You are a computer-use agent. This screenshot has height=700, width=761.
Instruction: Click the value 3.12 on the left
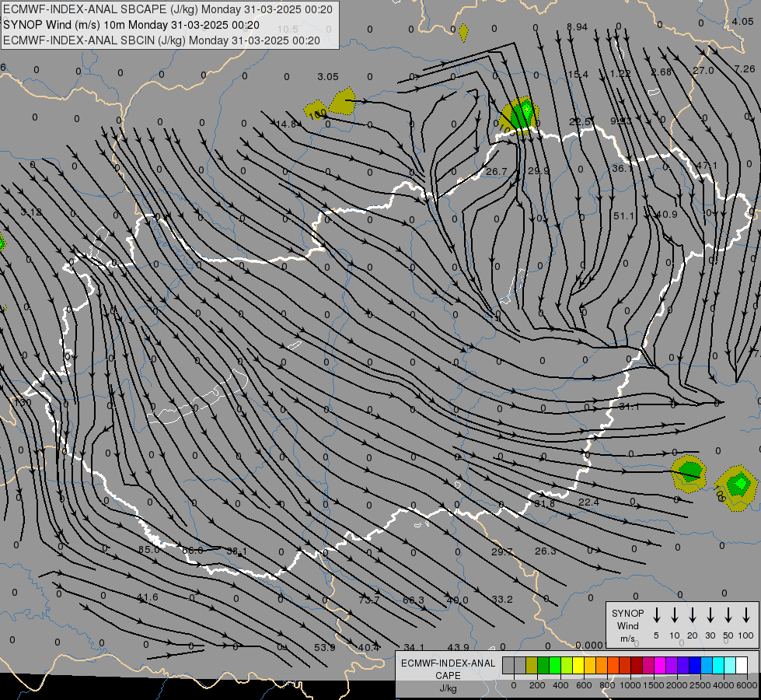31,212
